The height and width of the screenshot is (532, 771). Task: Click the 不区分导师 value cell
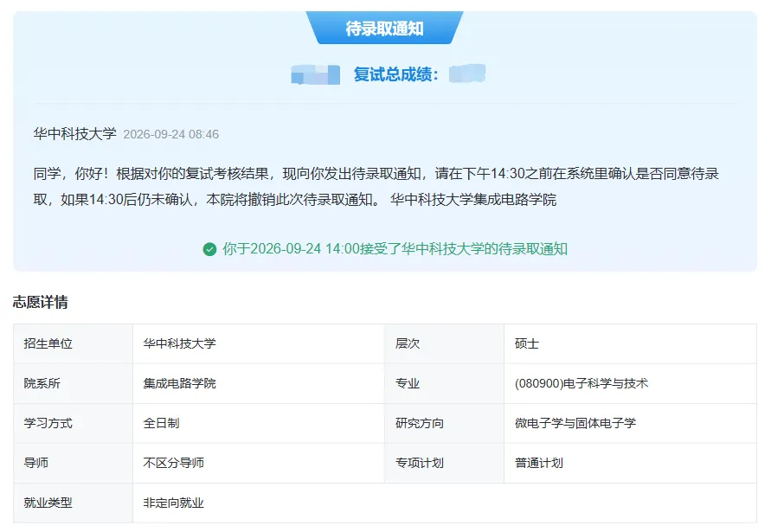[259, 463]
